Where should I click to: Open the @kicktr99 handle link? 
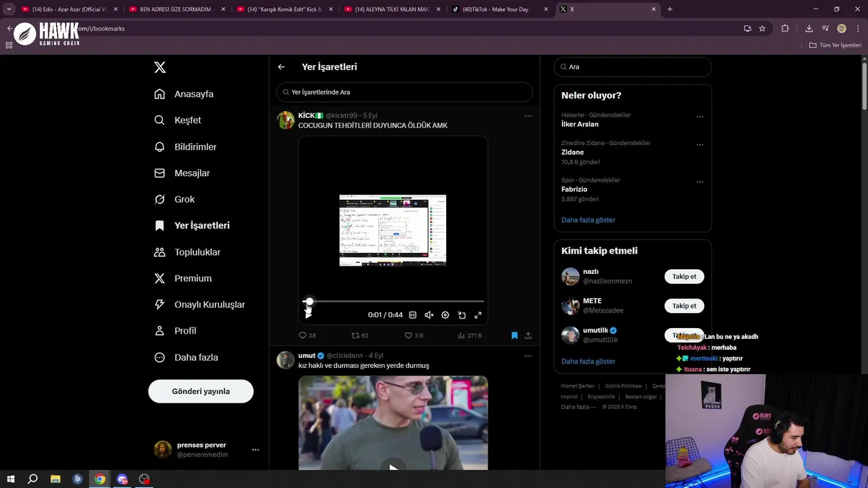[x=342, y=116]
